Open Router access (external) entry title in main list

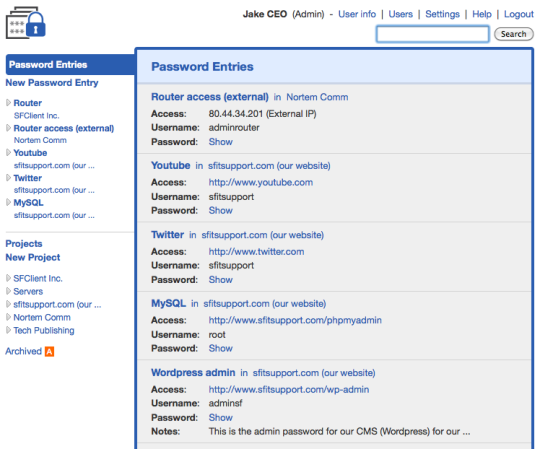(x=210, y=97)
